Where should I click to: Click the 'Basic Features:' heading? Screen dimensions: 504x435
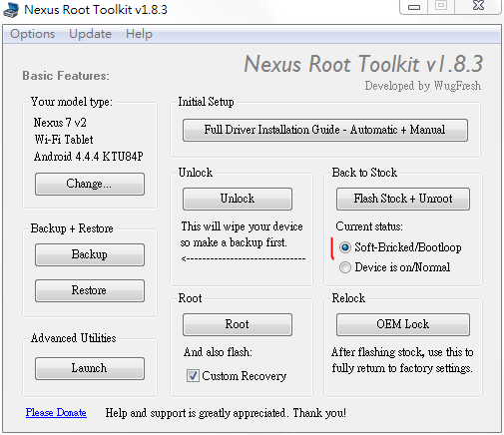click(66, 76)
